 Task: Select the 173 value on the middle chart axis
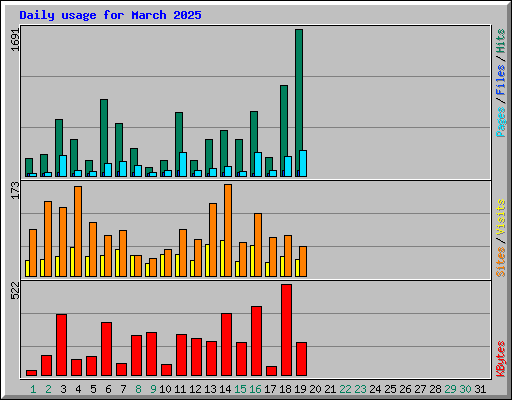15,190
